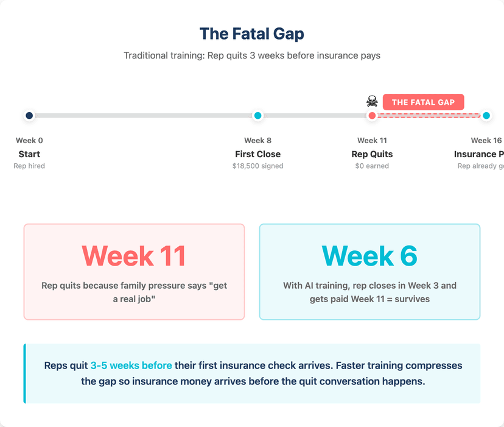Click the gray timeline bar between Week 0 and 8
504x427 pixels.
pyautogui.click(x=144, y=116)
